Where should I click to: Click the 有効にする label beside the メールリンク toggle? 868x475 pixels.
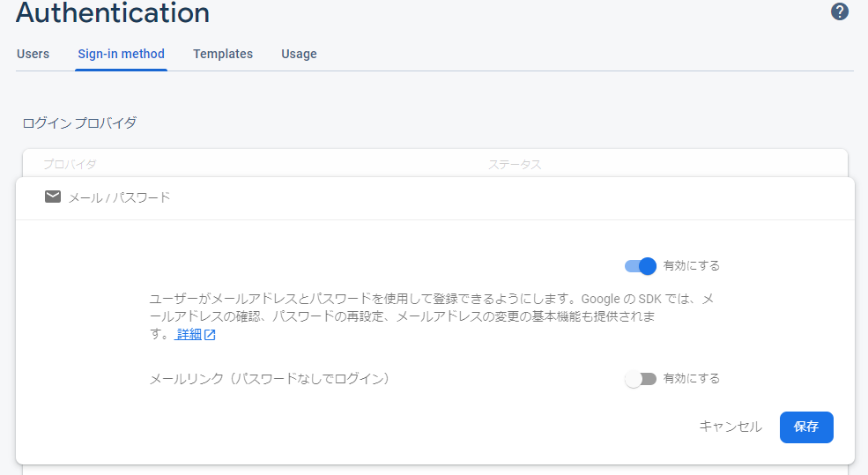click(692, 379)
